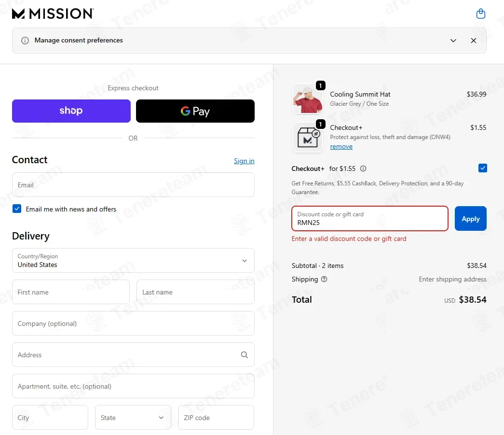Image resolution: width=504 pixels, height=435 pixels.
Task: Click the Checkout+ package thumbnail
Action: pyautogui.click(x=308, y=138)
